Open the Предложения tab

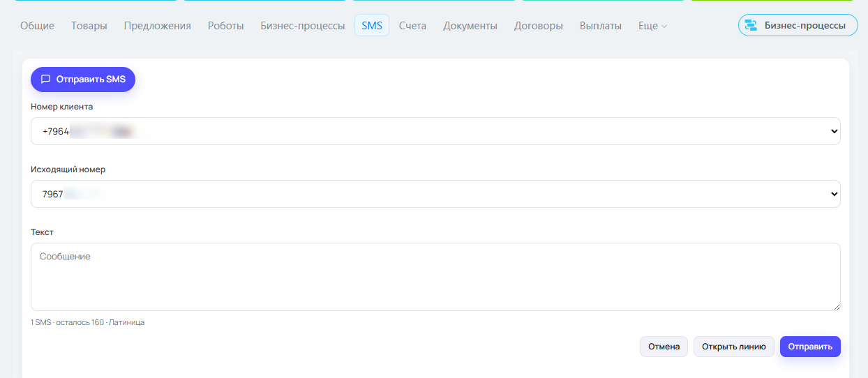[158, 26]
